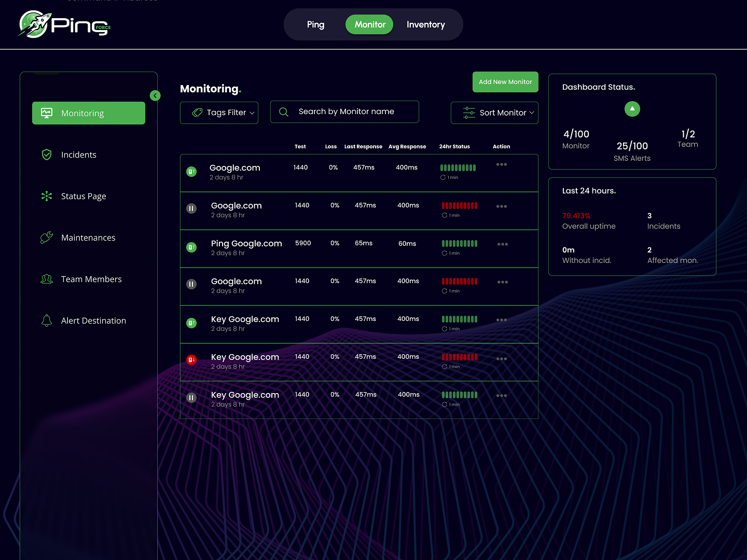
Task: Select the Monitor tab
Action: point(370,24)
